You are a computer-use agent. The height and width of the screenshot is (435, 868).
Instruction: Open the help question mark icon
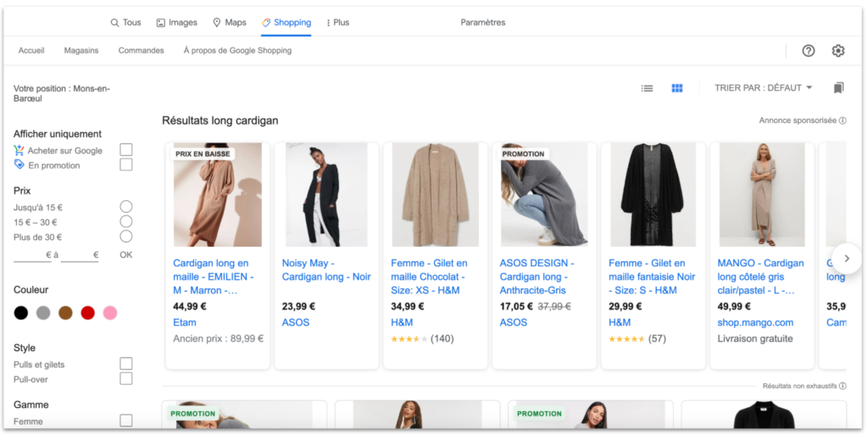[808, 51]
